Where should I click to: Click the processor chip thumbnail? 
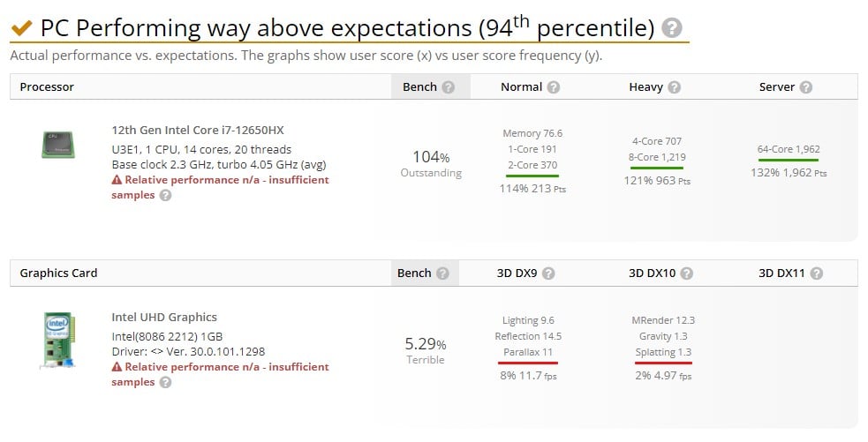[58, 145]
